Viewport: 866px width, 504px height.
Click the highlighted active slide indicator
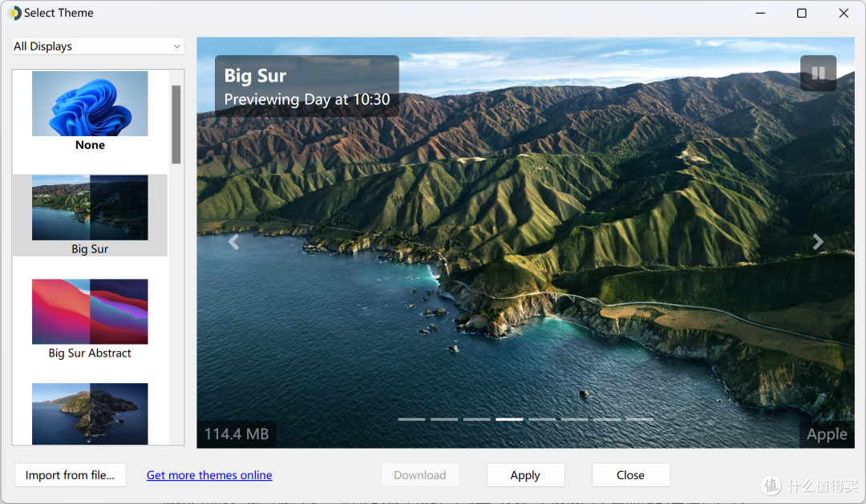509,420
